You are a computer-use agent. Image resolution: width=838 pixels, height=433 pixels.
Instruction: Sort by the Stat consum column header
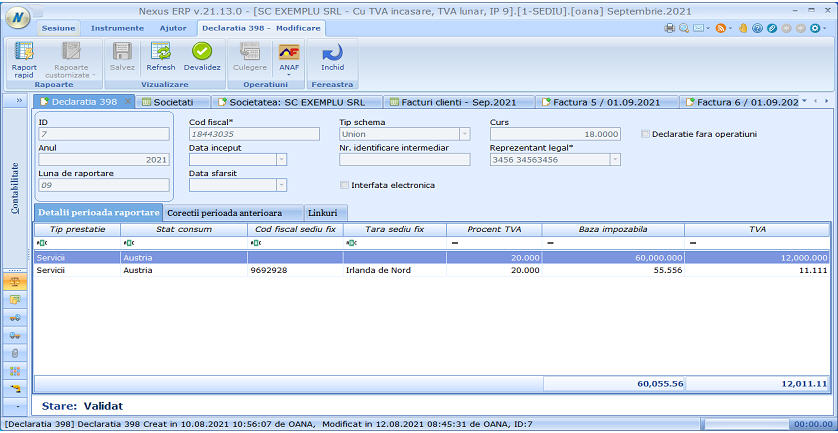(184, 229)
